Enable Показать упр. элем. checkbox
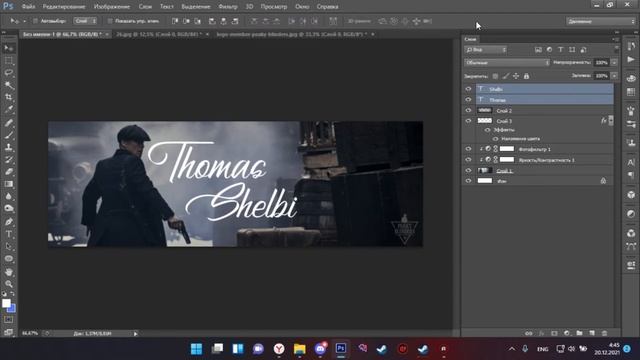 click(110, 21)
